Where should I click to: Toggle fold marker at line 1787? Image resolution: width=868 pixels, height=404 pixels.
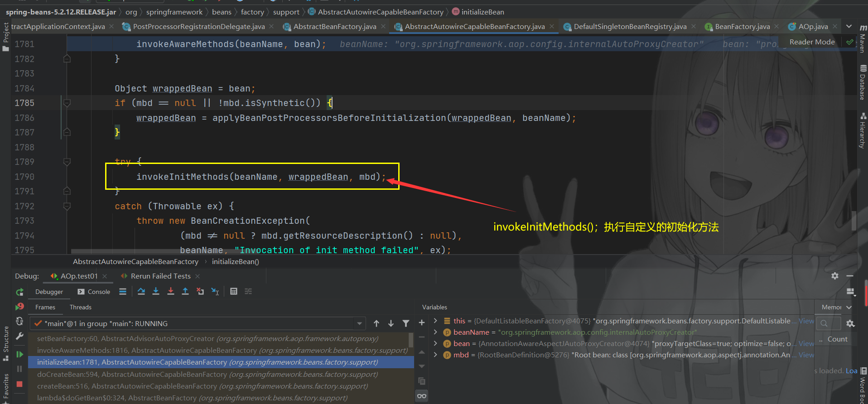(67, 132)
